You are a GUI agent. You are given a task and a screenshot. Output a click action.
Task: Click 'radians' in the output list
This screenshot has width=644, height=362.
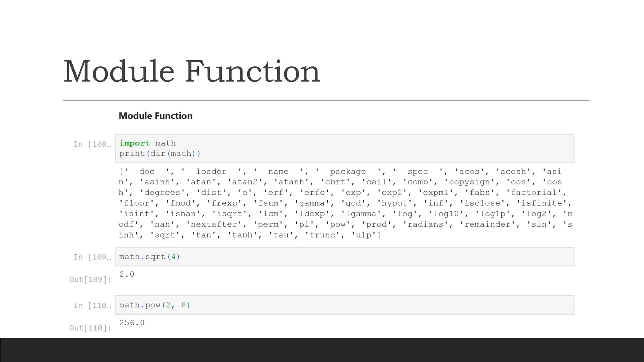(x=425, y=225)
